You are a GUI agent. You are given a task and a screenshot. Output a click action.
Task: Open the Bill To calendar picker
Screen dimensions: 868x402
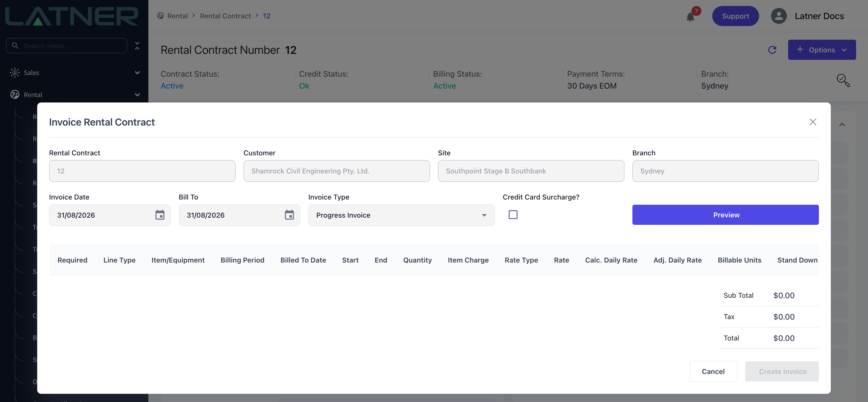click(289, 215)
